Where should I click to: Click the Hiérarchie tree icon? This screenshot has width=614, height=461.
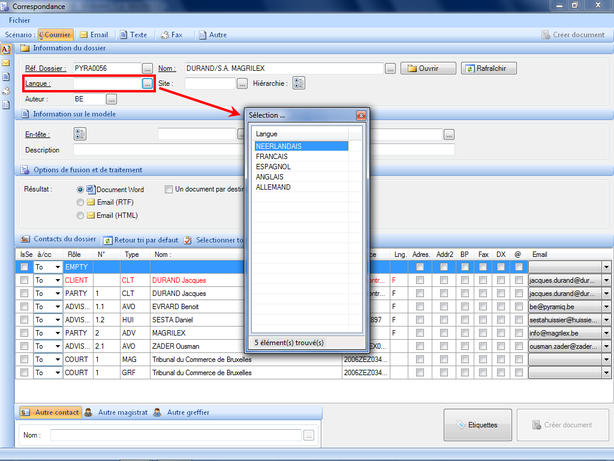(x=297, y=84)
